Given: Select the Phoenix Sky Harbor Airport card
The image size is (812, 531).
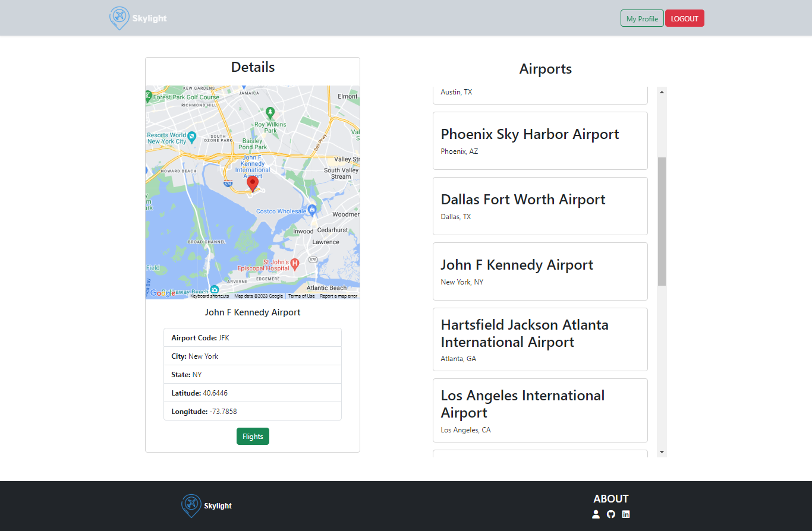Looking at the screenshot, I should pyautogui.click(x=540, y=141).
